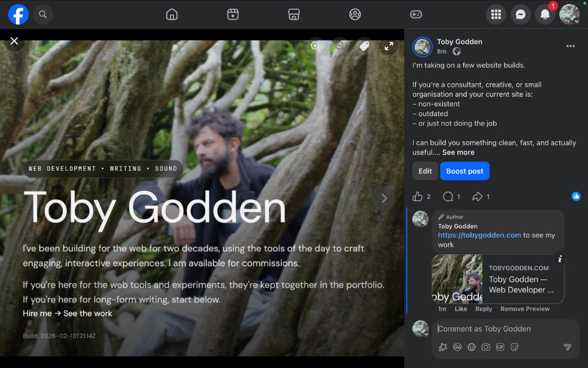
Task: Expand post text with See more
Action: point(458,152)
